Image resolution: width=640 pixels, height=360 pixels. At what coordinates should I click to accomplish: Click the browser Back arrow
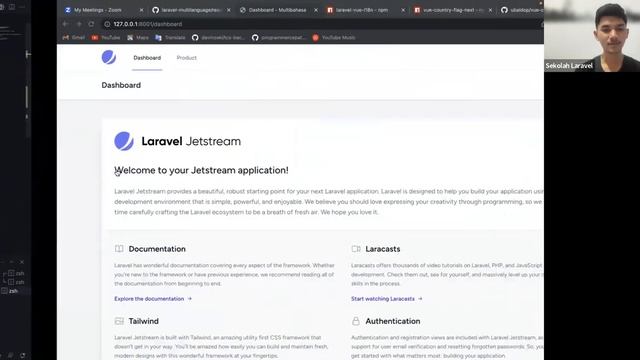point(65,24)
